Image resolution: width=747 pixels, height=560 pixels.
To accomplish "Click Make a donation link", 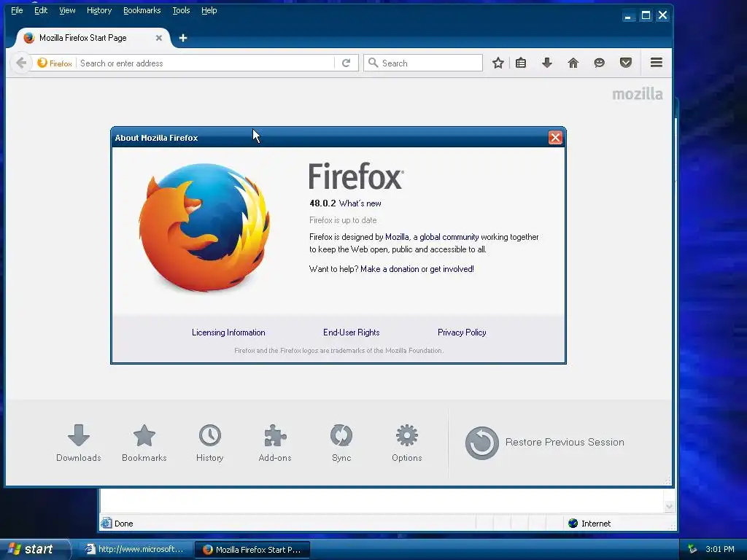I will tap(390, 269).
